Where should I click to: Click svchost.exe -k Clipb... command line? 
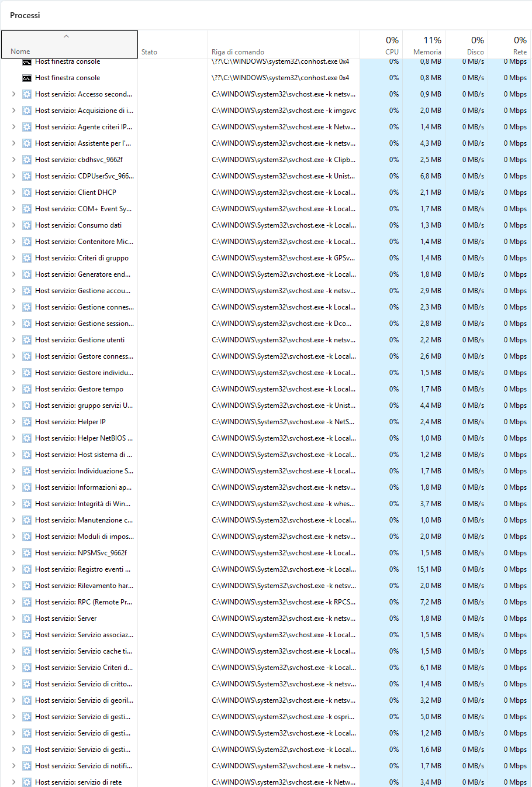[284, 159]
